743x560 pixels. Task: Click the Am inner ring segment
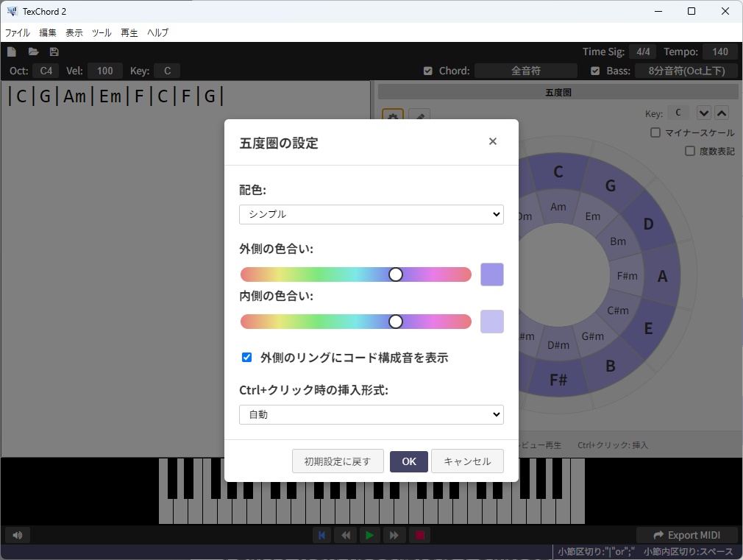(558, 207)
